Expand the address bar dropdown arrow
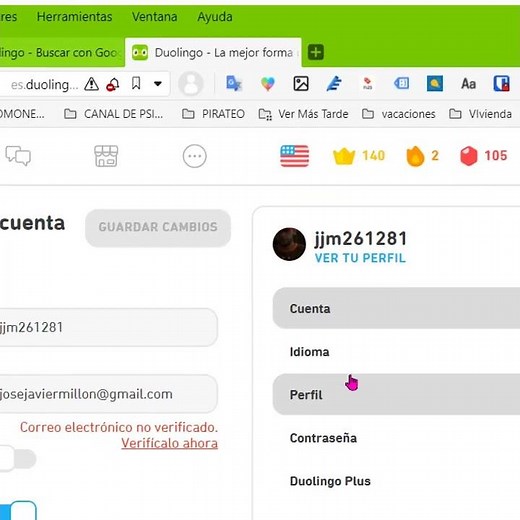The width and height of the screenshot is (520, 520). point(158,84)
